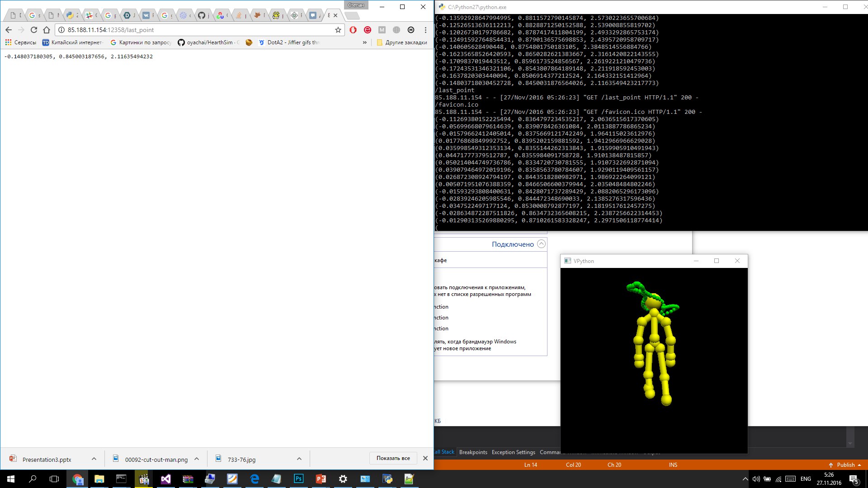The height and width of the screenshot is (488, 868).
Task: Reload the last_point page
Action: coord(33,30)
